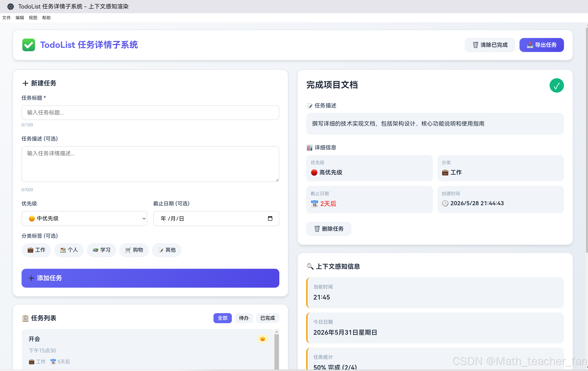
Task: Open the 编辑 menu
Action: [x=20, y=18]
